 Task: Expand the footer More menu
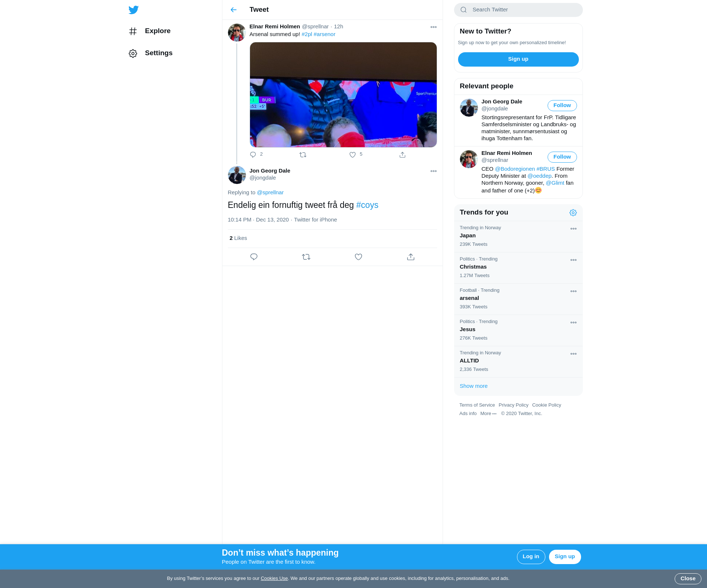488,414
